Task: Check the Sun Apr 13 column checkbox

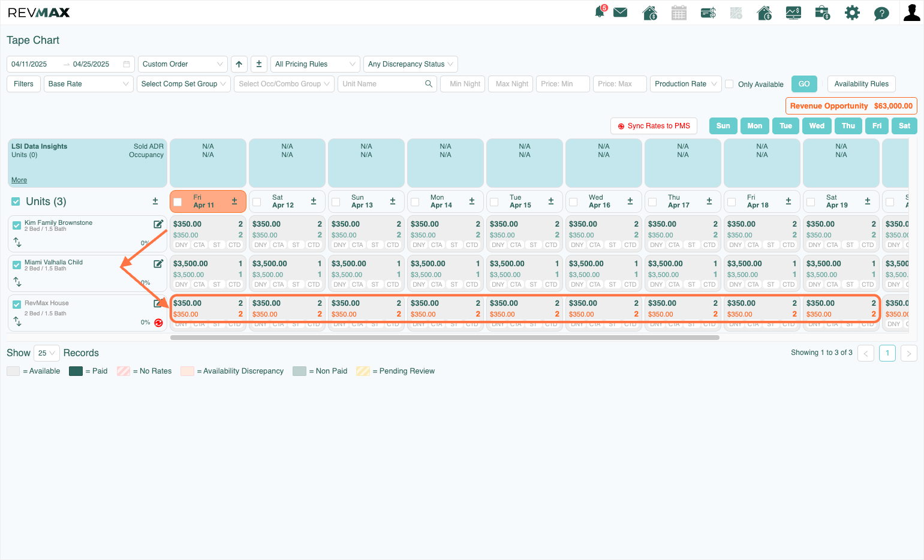Action: [336, 202]
